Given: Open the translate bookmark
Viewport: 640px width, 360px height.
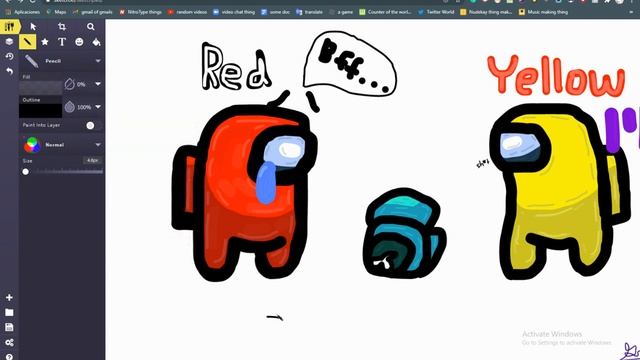Looking at the screenshot, I should tap(310, 12).
